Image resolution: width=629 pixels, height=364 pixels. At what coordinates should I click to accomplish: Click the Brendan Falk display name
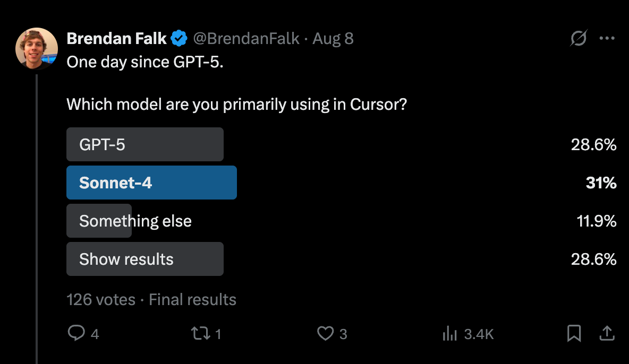tap(116, 39)
